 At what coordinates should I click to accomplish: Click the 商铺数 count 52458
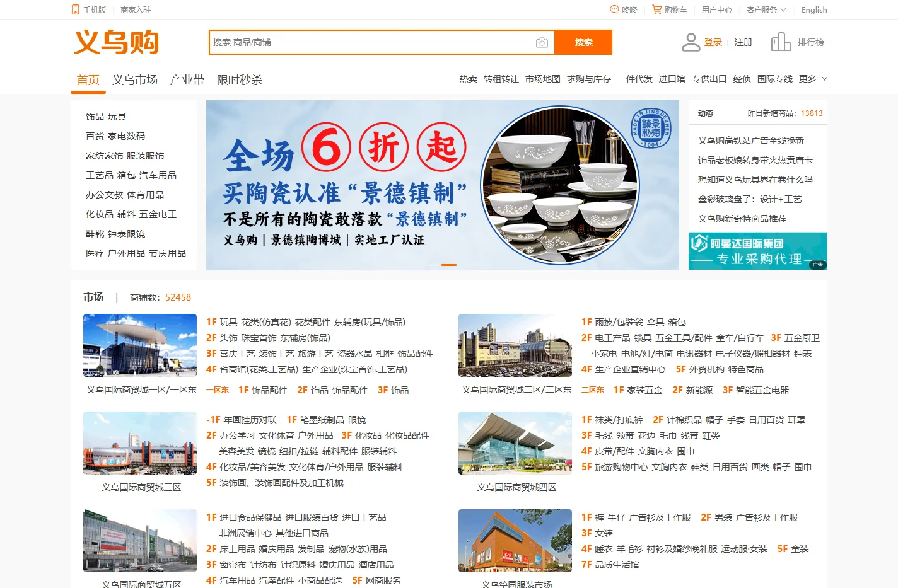[x=178, y=297]
